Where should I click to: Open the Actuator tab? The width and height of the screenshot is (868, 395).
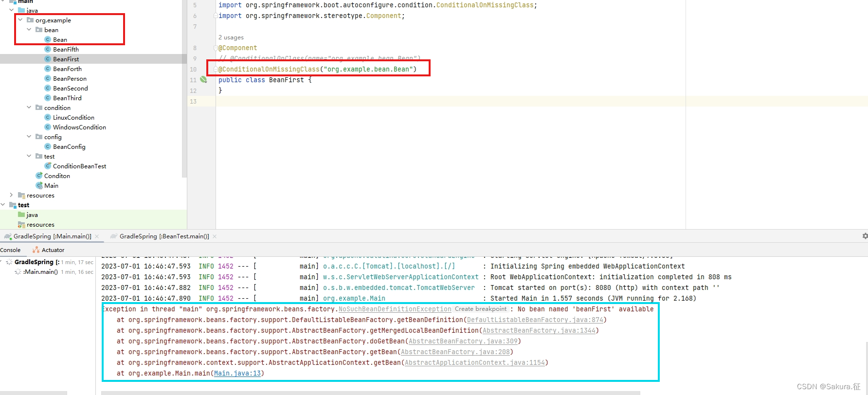pyautogui.click(x=53, y=250)
